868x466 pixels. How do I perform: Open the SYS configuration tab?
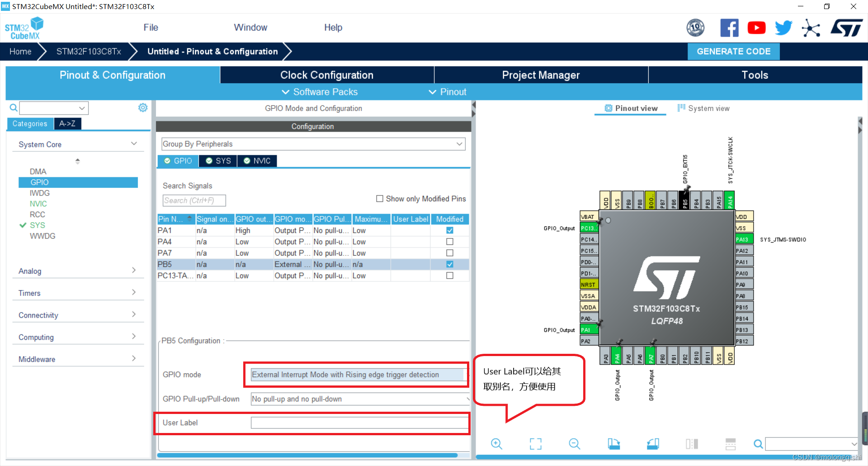point(218,161)
